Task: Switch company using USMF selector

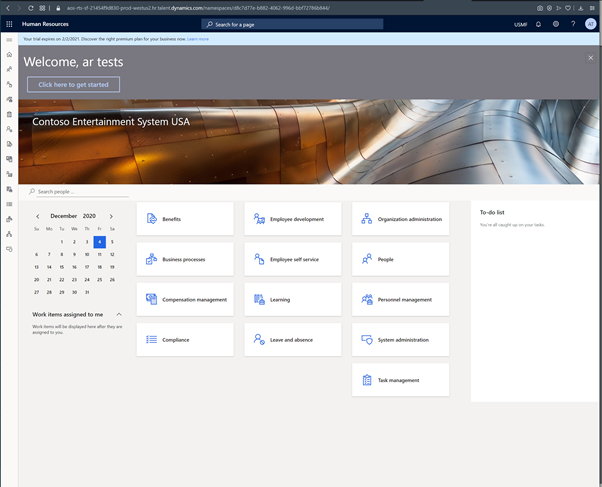Action: pyautogui.click(x=520, y=24)
